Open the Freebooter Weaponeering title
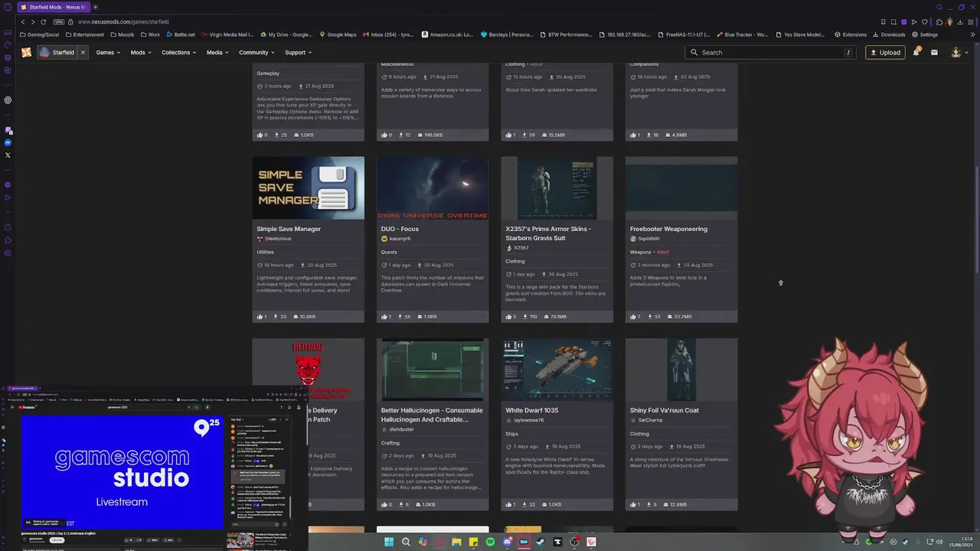This screenshot has height=551, width=980. [668, 229]
